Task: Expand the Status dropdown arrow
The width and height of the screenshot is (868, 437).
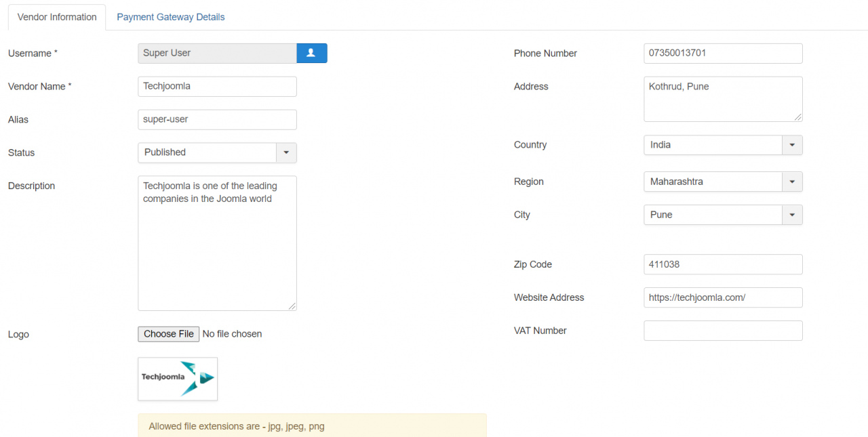Action: (x=286, y=152)
